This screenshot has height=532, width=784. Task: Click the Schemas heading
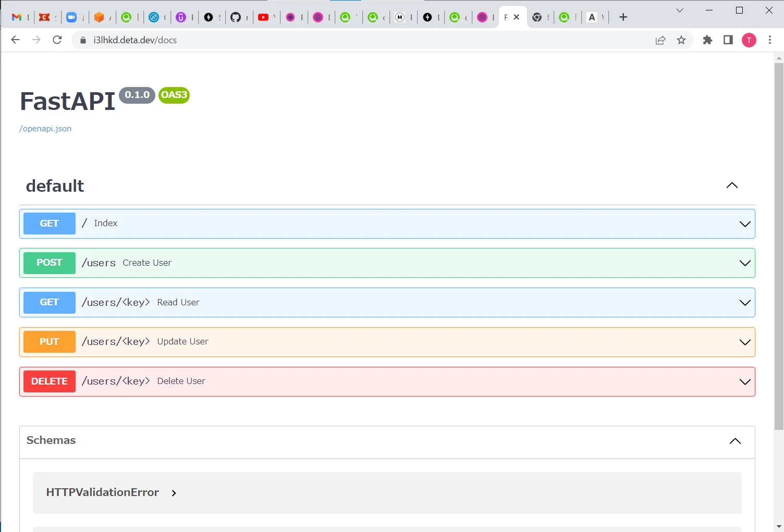pyautogui.click(x=51, y=440)
